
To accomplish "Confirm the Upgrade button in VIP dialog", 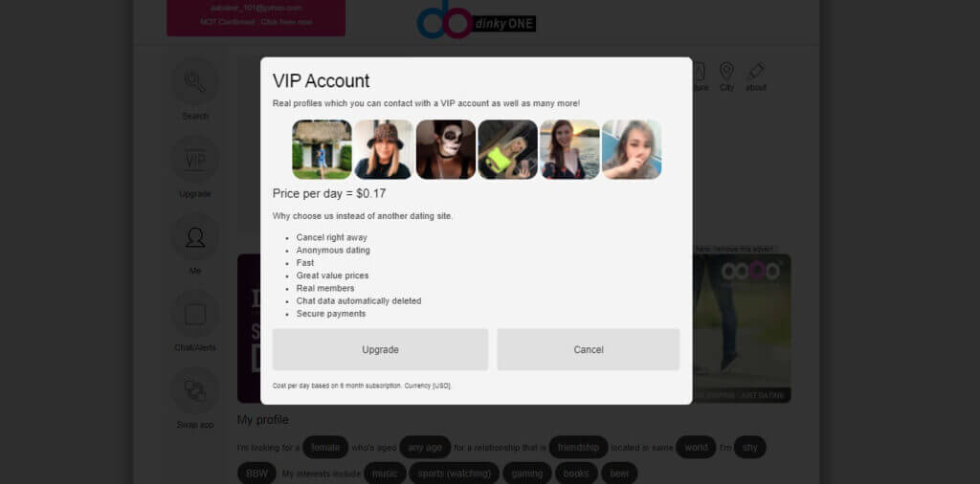I will pyautogui.click(x=380, y=350).
